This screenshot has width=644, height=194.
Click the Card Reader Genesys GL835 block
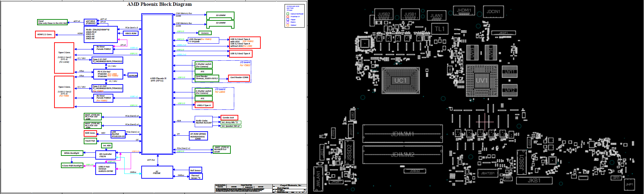click(207, 78)
